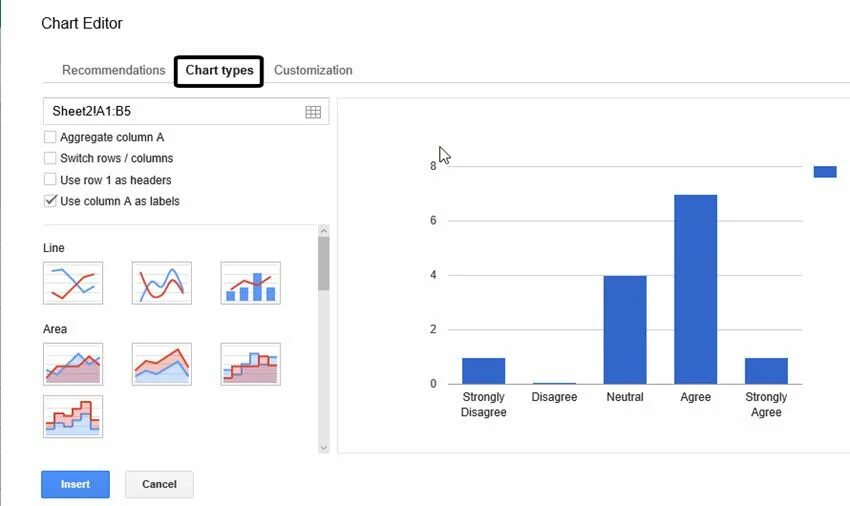Select the basic line chart icon
This screenshot has height=506, width=850.
tap(73, 283)
